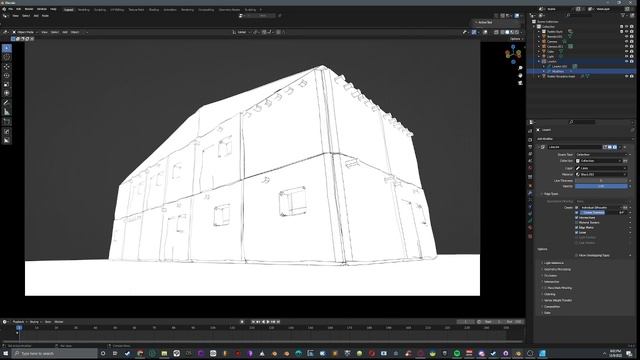
Task: Toggle the Edge Marks checkbox
Action: coord(577,227)
